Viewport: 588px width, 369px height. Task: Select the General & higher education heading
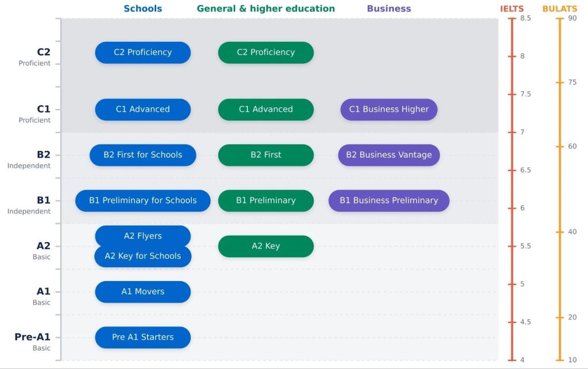pos(265,9)
